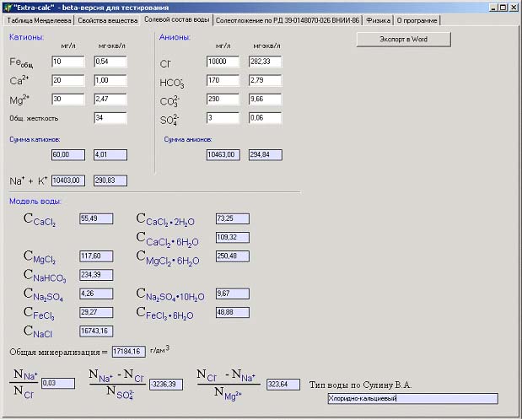522x420 pixels.
Task: Click the water type field Хлоридно-кальциевый
Action: (412, 399)
